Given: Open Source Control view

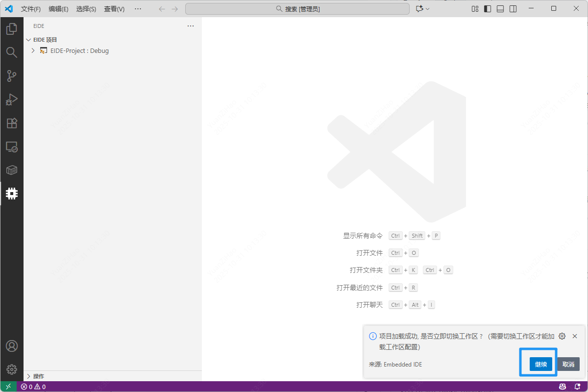Looking at the screenshot, I should (x=12, y=76).
